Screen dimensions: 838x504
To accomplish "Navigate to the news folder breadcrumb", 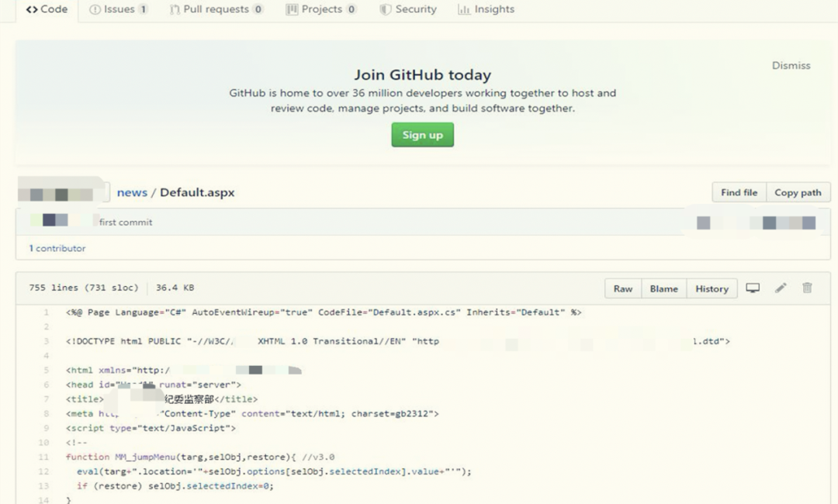I will point(132,192).
